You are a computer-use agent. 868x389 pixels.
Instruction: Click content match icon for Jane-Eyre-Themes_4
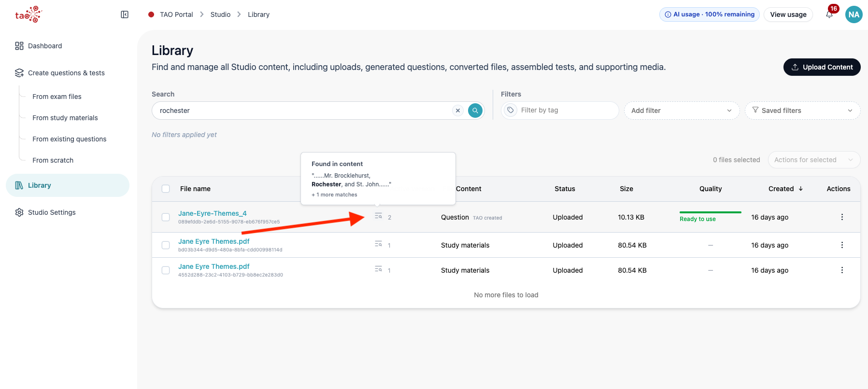pyautogui.click(x=379, y=216)
